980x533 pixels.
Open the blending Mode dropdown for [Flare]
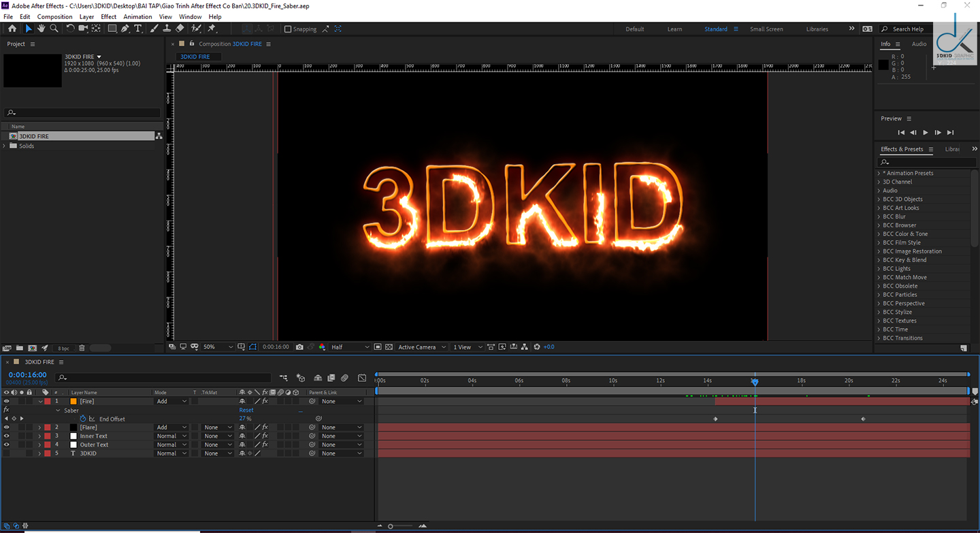pyautogui.click(x=171, y=427)
